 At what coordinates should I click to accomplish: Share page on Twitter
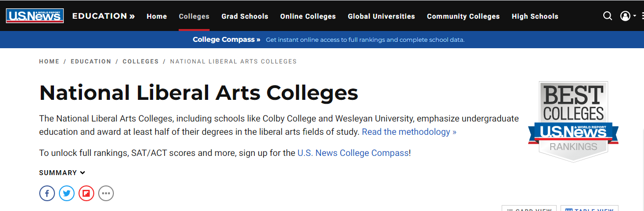coord(67,193)
